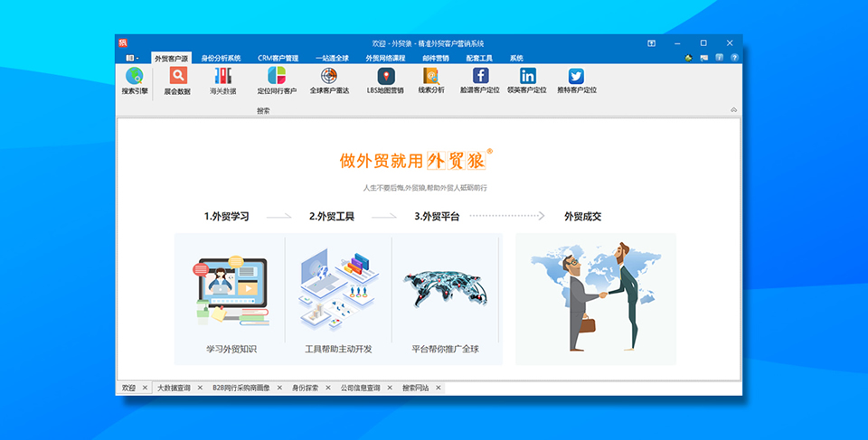Close the 搜索网站 bottom tab

pyautogui.click(x=439, y=388)
